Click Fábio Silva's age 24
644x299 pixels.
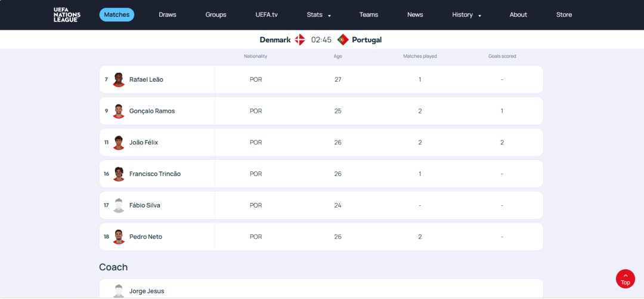[338, 205]
